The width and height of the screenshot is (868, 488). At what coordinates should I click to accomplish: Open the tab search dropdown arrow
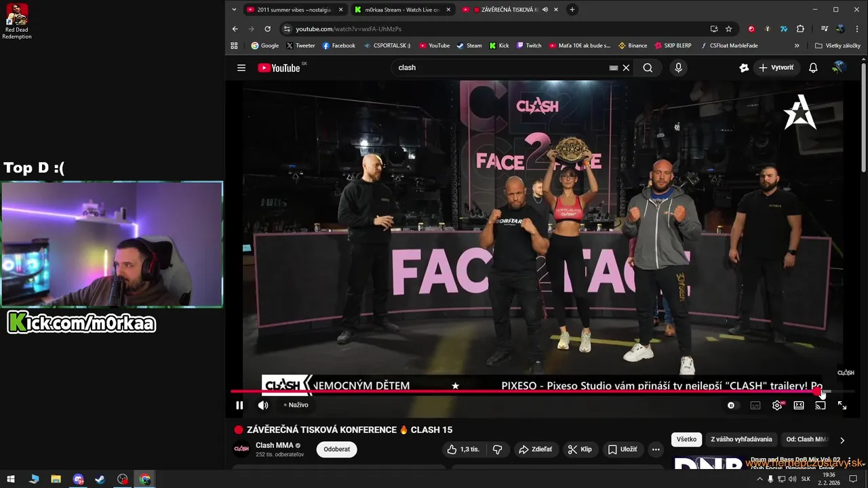coord(234,9)
